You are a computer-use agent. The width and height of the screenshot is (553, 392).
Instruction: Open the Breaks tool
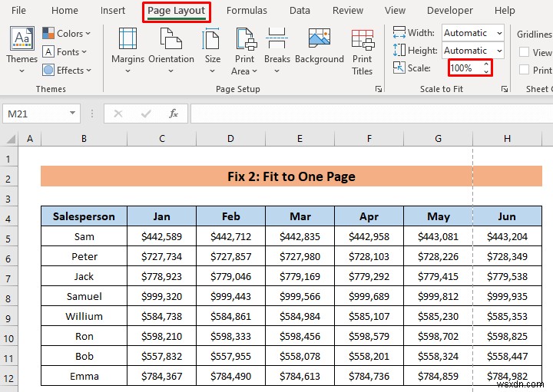(277, 40)
